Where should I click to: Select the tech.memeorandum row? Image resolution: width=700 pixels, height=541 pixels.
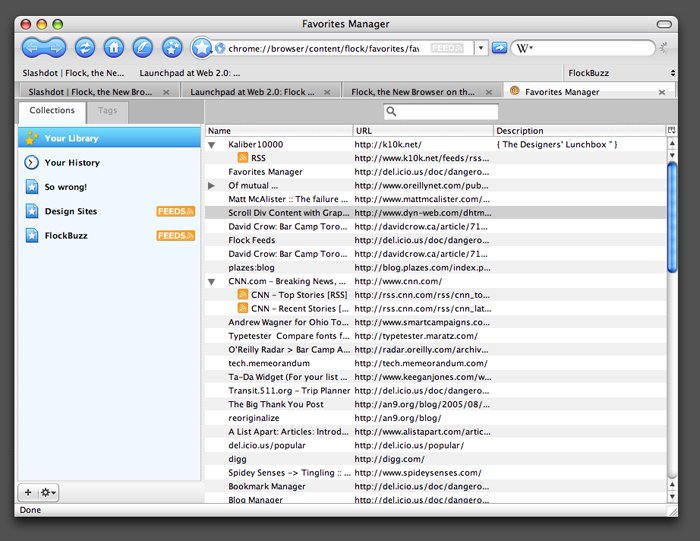pos(435,363)
